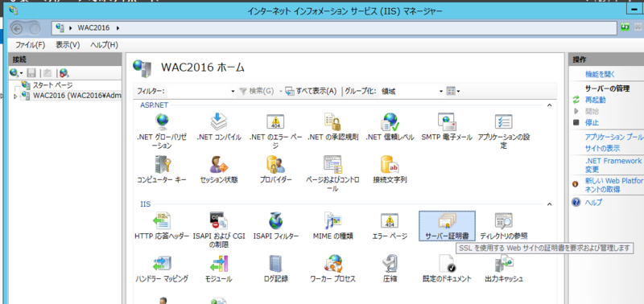644x304 pixels.
Task: Click 新しい Web Platform コンポーネントの取得 link
Action: pos(613,185)
